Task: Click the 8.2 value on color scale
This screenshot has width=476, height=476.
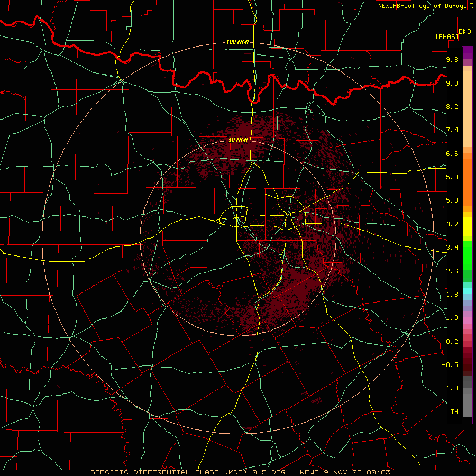Action: [452, 106]
